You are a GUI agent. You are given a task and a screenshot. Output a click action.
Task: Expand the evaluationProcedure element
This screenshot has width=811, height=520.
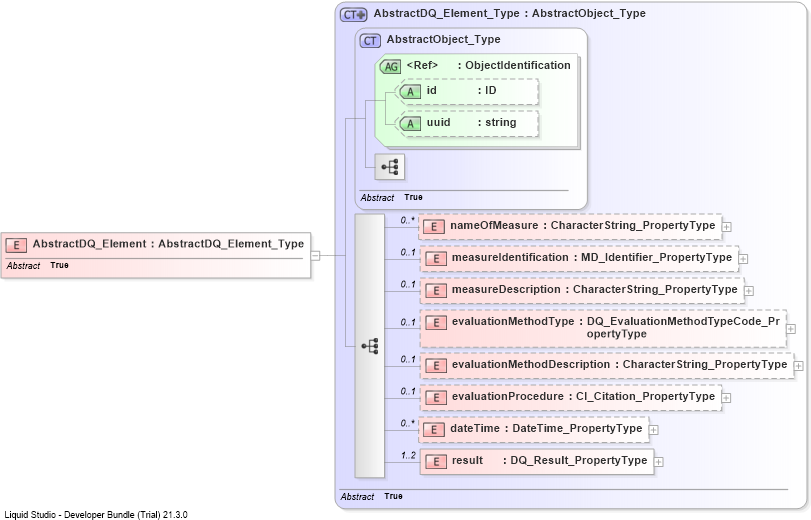tap(726, 398)
